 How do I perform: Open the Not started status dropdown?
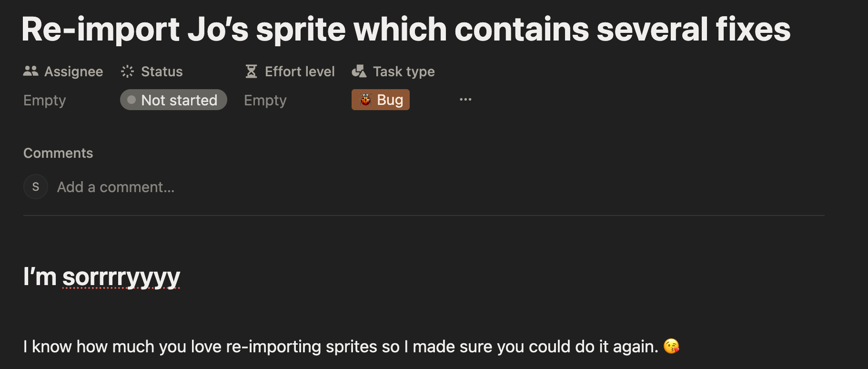click(173, 100)
